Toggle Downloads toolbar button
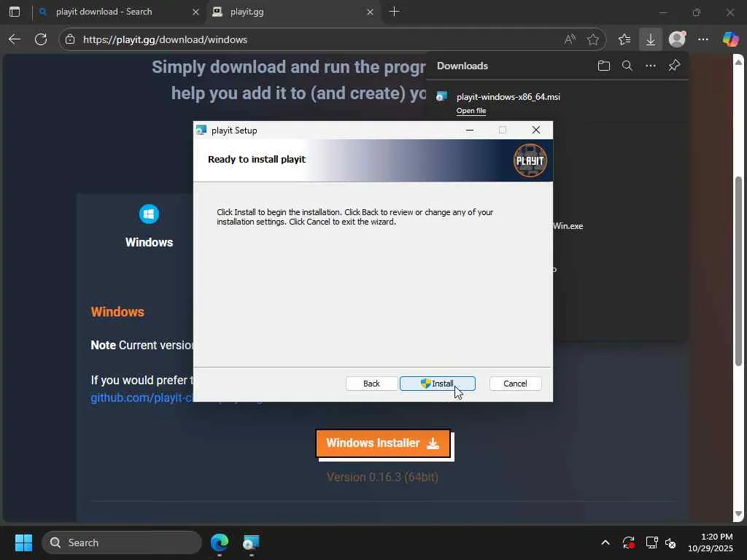Image resolution: width=747 pixels, height=560 pixels. pyautogui.click(x=650, y=39)
